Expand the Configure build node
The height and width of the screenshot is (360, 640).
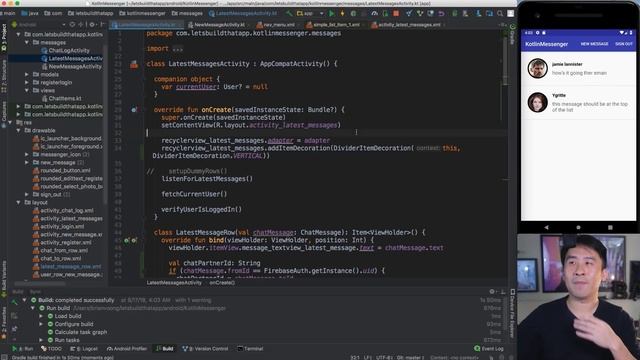(41, 324)
